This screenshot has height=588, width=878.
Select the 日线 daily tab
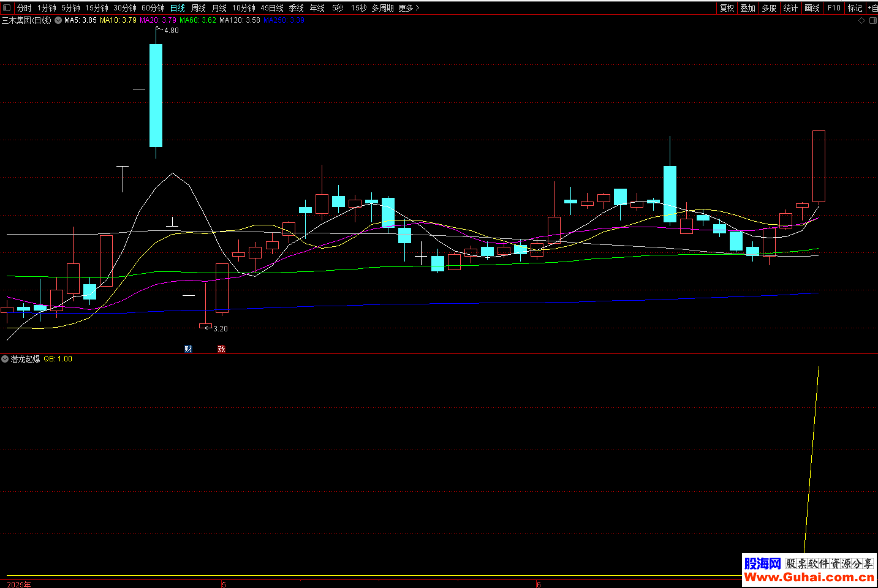pyautogui.click(x=178, y=8)
